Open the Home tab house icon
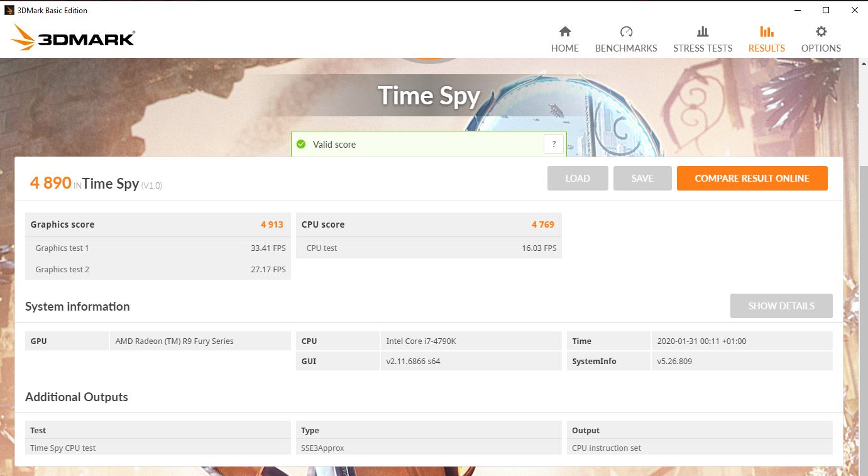This screenshot has width=868, height=476. (565, 31)
